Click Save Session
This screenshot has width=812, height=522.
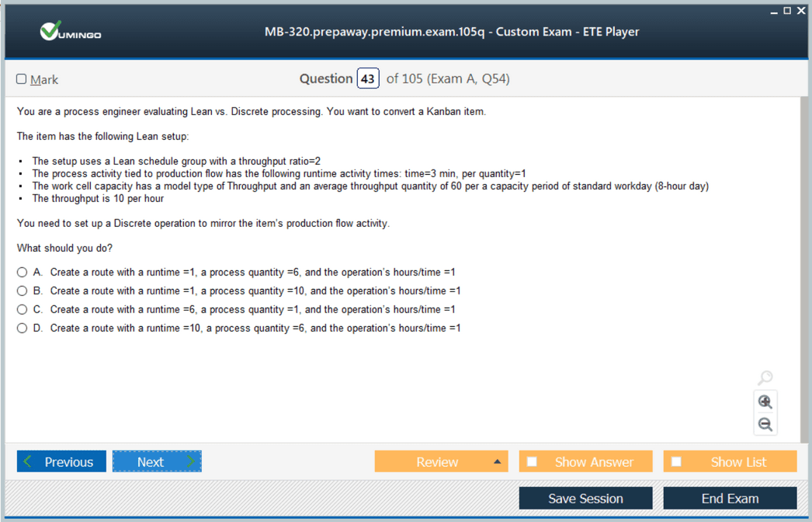pos(585,498)
